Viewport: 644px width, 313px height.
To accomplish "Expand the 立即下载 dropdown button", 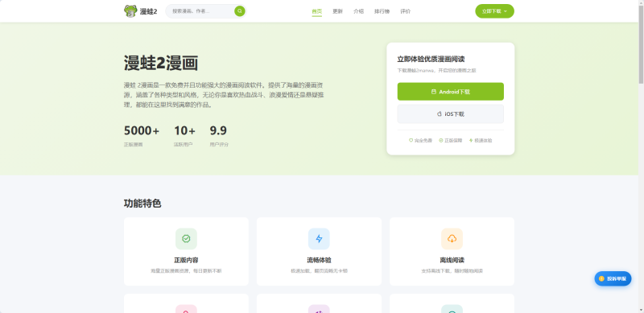I will click(494, 11).
